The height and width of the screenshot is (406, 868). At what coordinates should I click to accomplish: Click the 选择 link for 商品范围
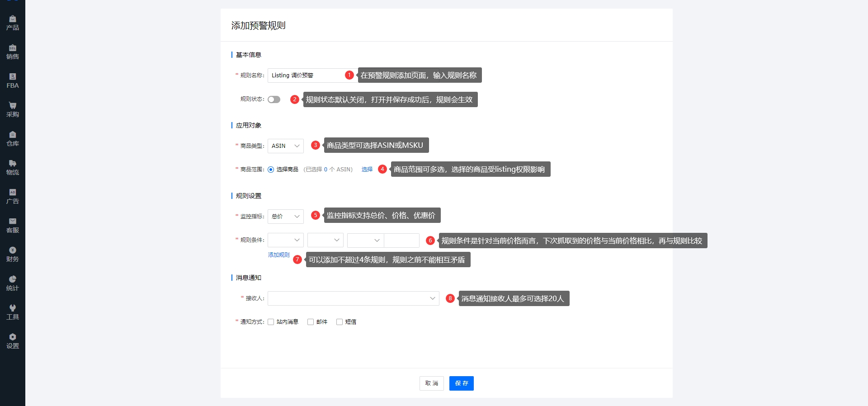tap(367, 170)
